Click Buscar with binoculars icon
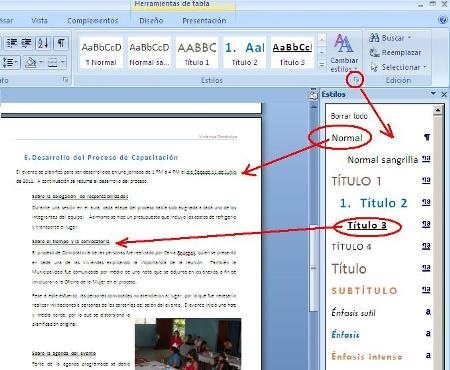The image size is (450, 370). (387, 38)
